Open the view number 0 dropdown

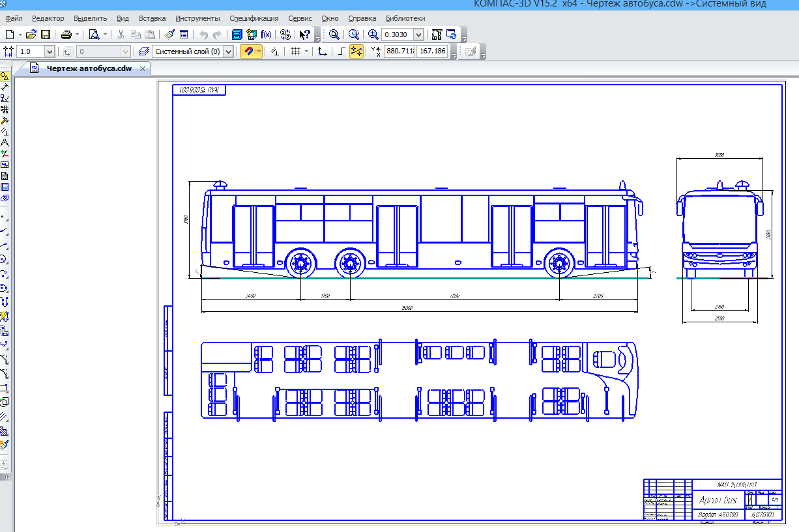point(125,51)
